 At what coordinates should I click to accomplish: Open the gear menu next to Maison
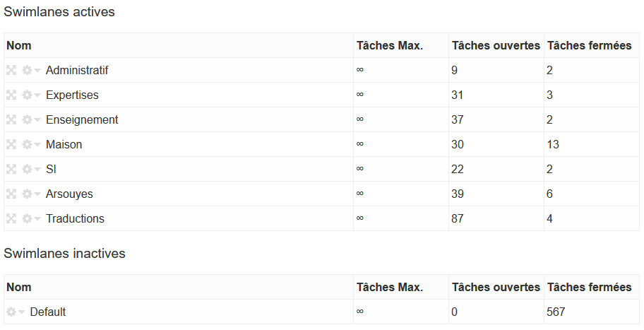(x=31, y=145)
